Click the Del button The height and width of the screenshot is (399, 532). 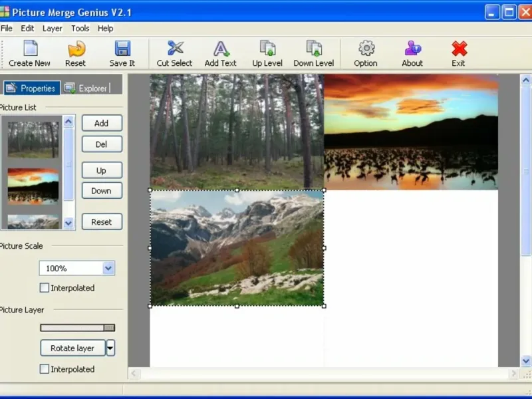(x=102, y=144)
